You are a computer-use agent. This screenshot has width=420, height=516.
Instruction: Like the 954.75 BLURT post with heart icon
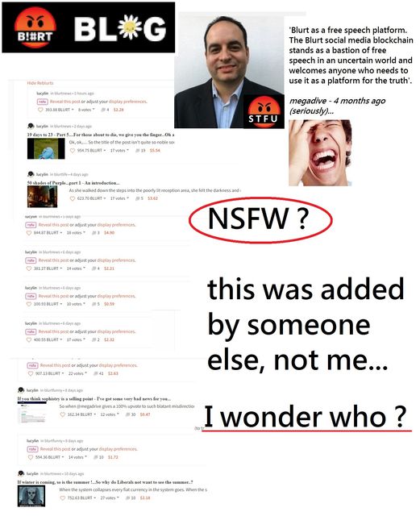pyautogui.click(x=73, y=151)
